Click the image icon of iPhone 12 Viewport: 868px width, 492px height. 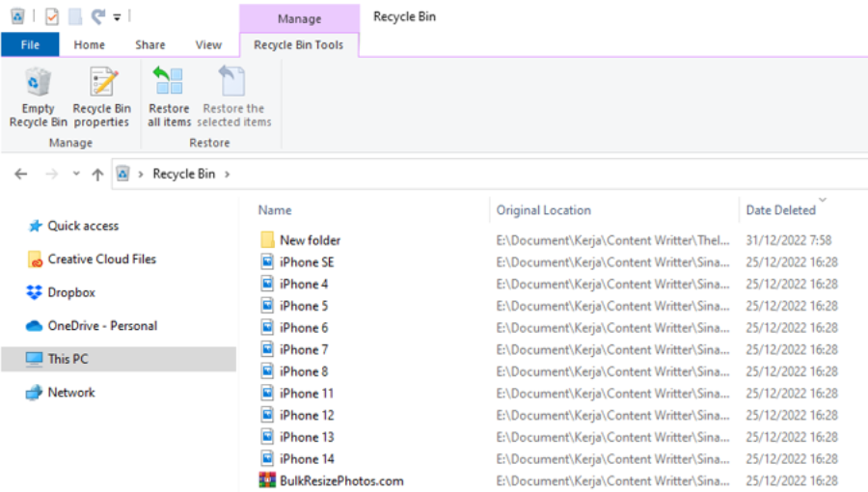click(267, 415)
